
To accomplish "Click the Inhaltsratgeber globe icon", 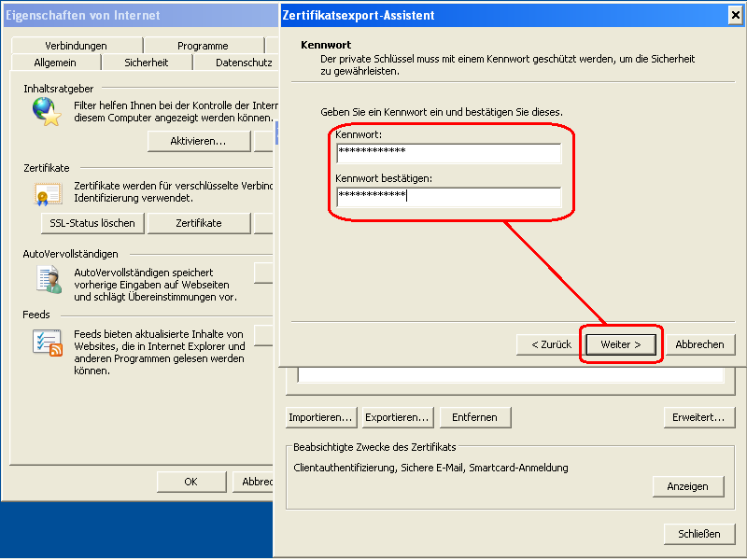I will [43, 110].
